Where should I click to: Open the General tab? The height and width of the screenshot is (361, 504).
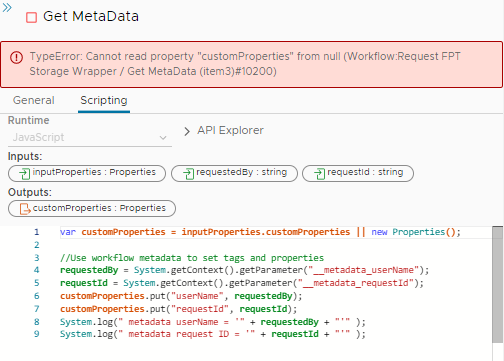[34, 100]
